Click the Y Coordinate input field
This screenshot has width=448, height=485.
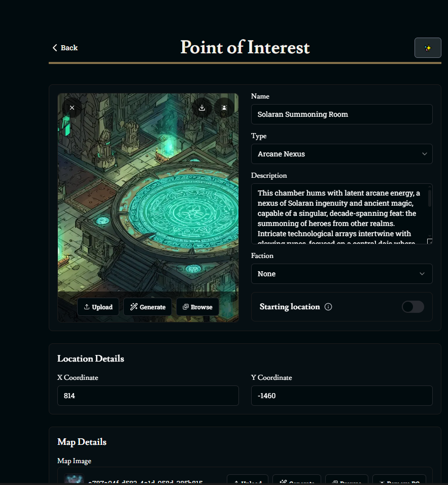341,396
